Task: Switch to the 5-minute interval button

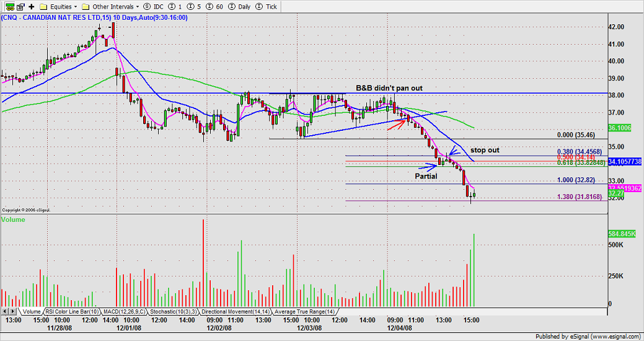Action: (193, 7)
